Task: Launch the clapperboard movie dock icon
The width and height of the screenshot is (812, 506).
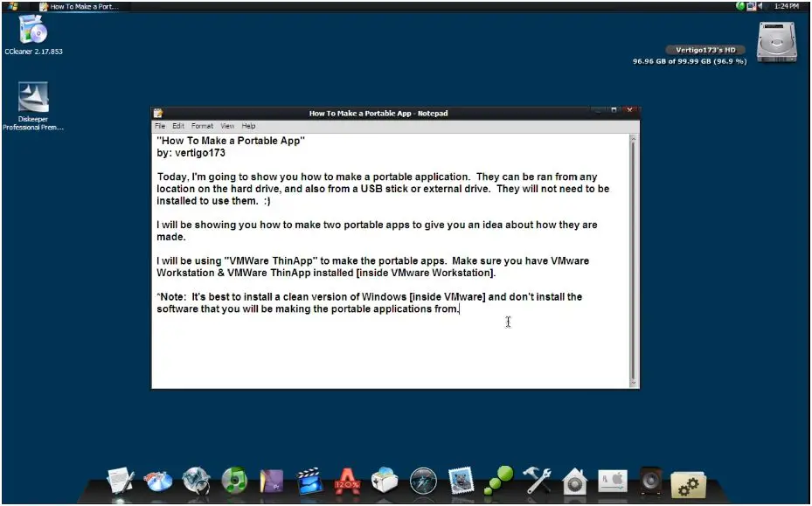Action: tap(309, 481)
